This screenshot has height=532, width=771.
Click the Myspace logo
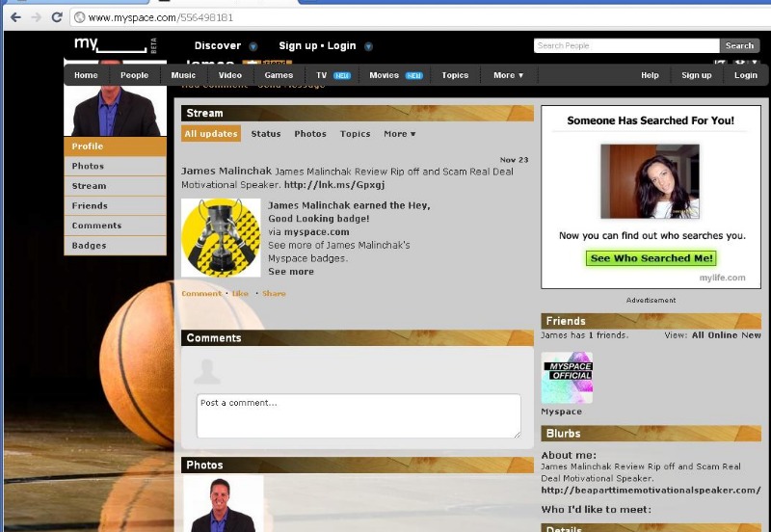111,45
